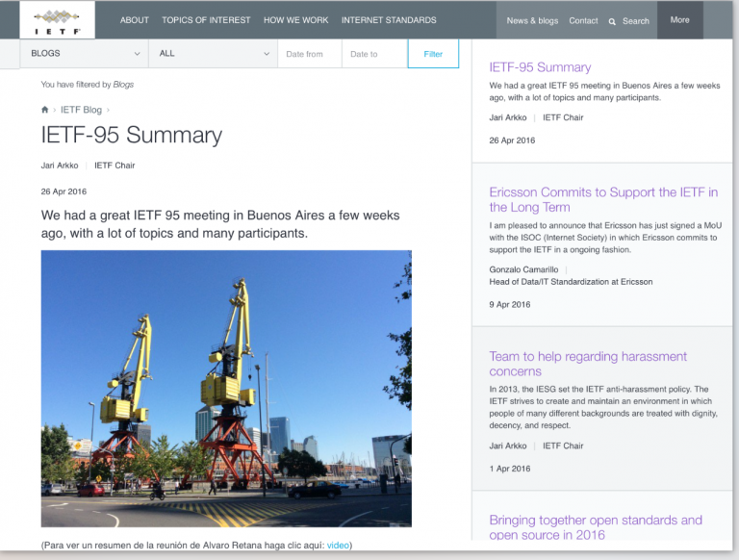Image resolution: width=739 pixels, height=560 pixels.
Task: Open Bringing together open standards article
Action: [x=596, y=527]
